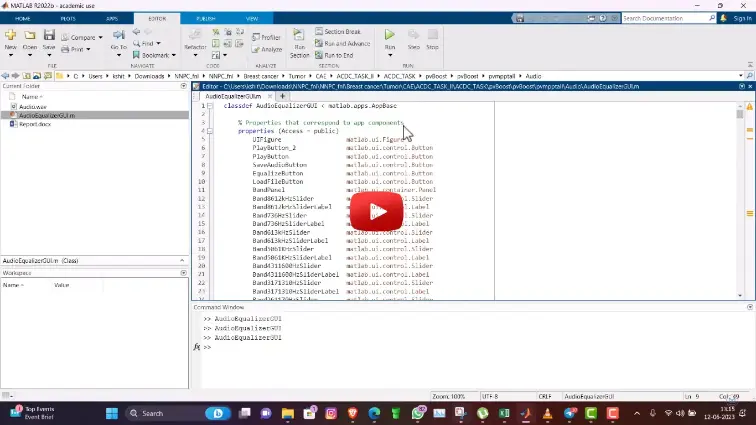Click the Run and Advance button
This screenshot has height=425, width=756.
coord(342,43)
